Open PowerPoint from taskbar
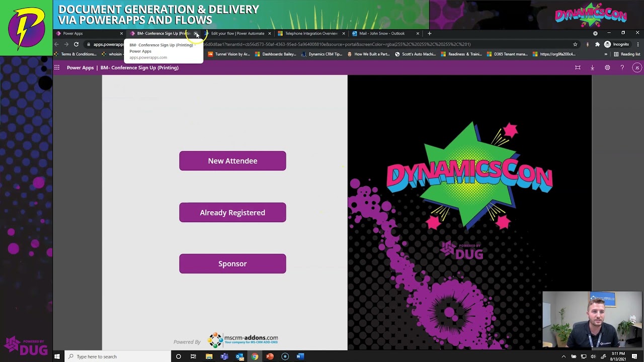 [270, 356]
